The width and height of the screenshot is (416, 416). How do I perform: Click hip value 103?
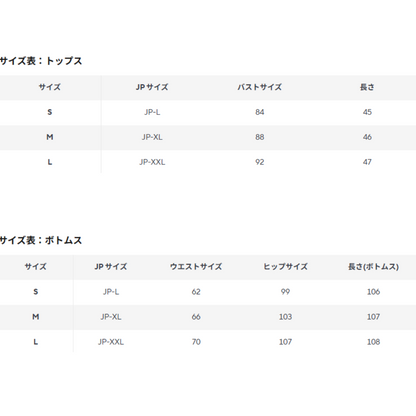click(x=285, y=317)
